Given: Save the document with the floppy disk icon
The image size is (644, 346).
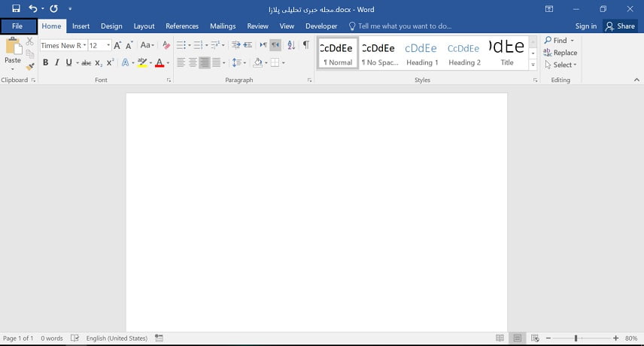Looking at the screenshot, I should point(16,8).
